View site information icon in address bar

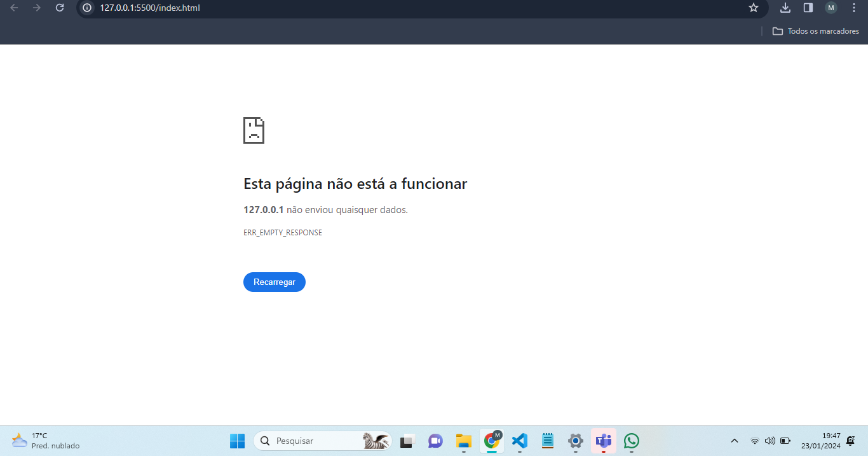point(88,8)
